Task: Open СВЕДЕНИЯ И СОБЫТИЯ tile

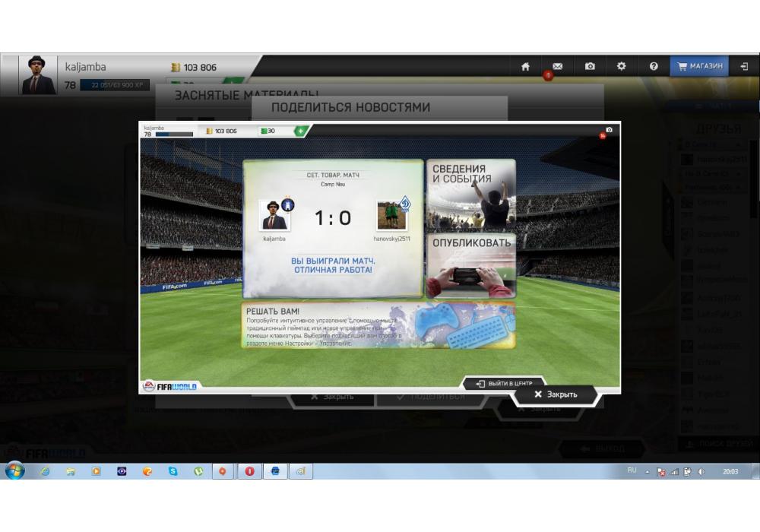Action: click(471, 195)
